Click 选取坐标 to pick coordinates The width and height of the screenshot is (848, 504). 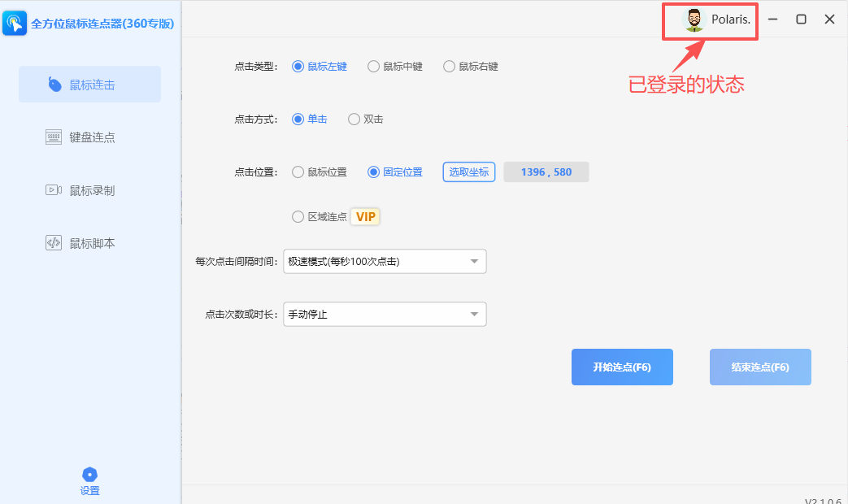click(x=468, y=172)
